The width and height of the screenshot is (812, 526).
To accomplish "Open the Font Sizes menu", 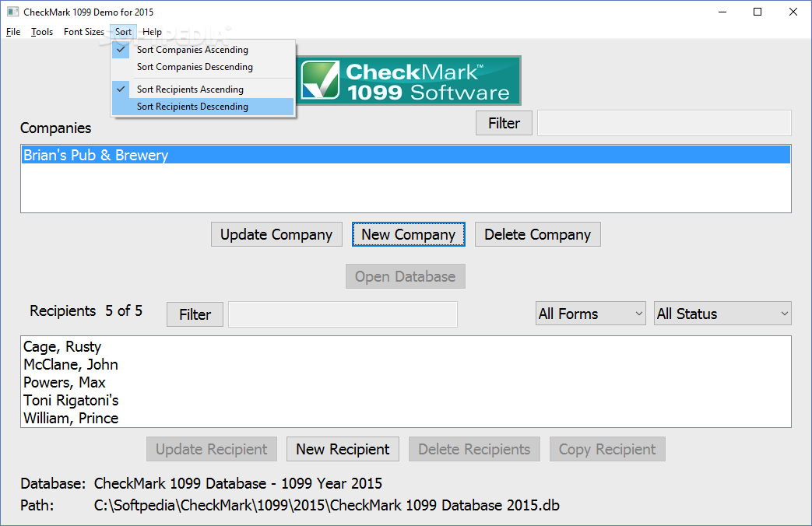I will (x=84, y=32).
